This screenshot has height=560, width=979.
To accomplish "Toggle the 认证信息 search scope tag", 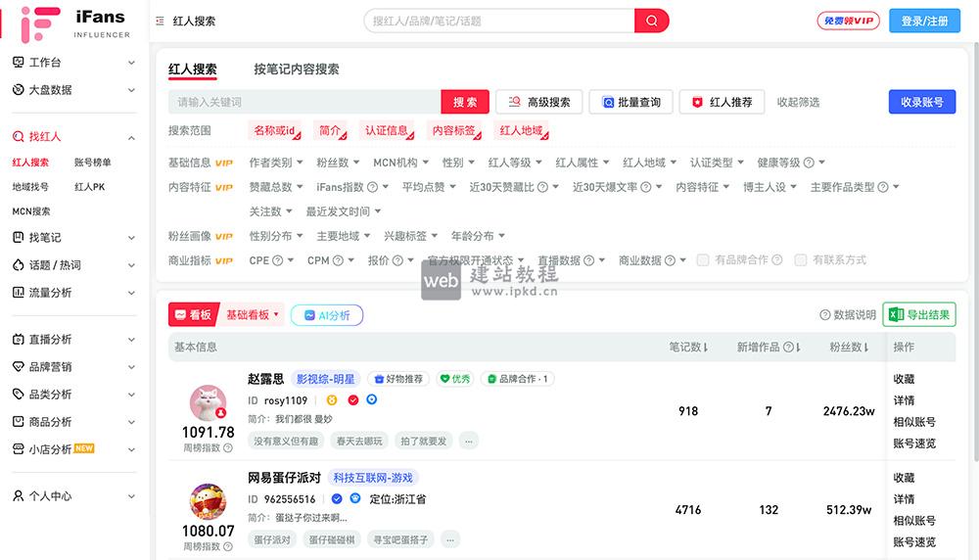I will pyautogui.click(x=387, y=130).
